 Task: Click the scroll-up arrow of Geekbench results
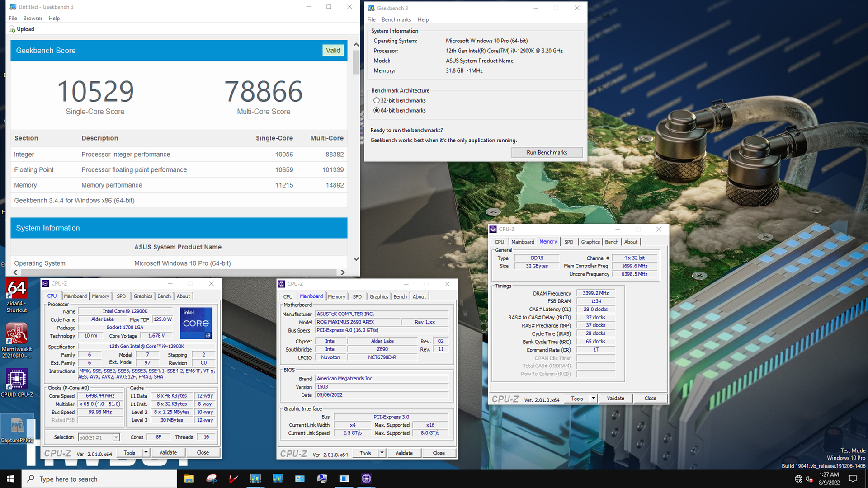(x=356, y=45)
